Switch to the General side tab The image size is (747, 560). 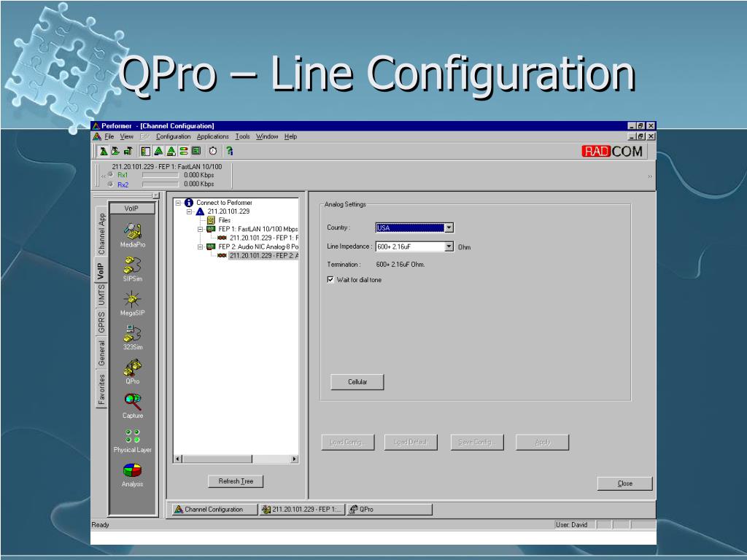click(101, 353)
